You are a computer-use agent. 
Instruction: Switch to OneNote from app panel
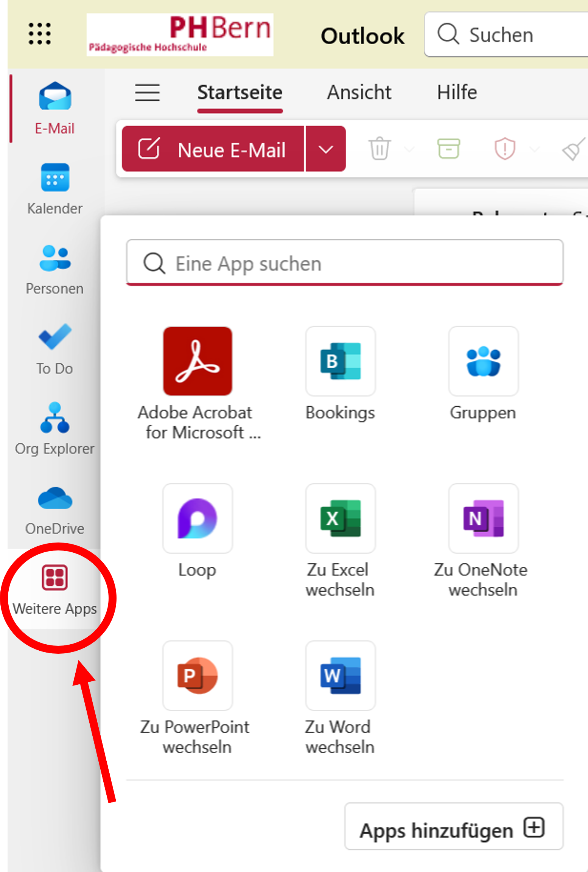[x=483, y=518]
